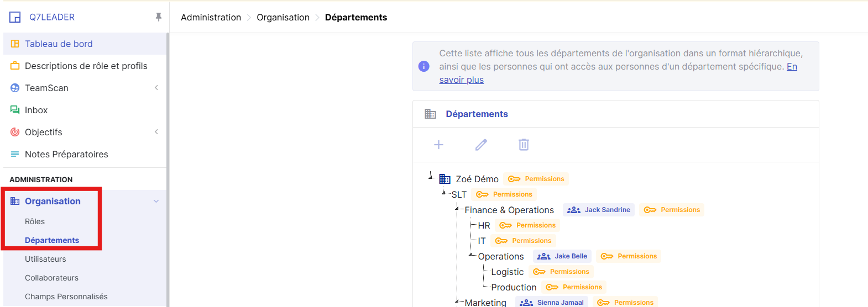Open the Utilisateurs submenu item

coord(45,259)
